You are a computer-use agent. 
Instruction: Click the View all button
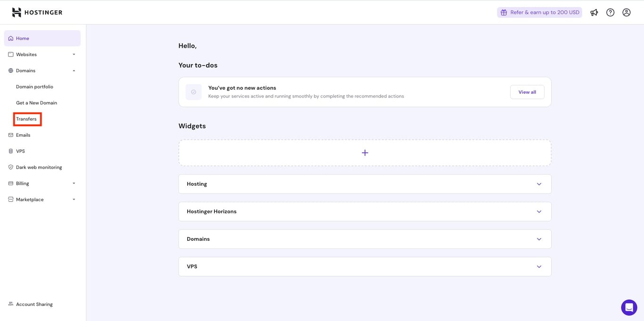(527, 92)
